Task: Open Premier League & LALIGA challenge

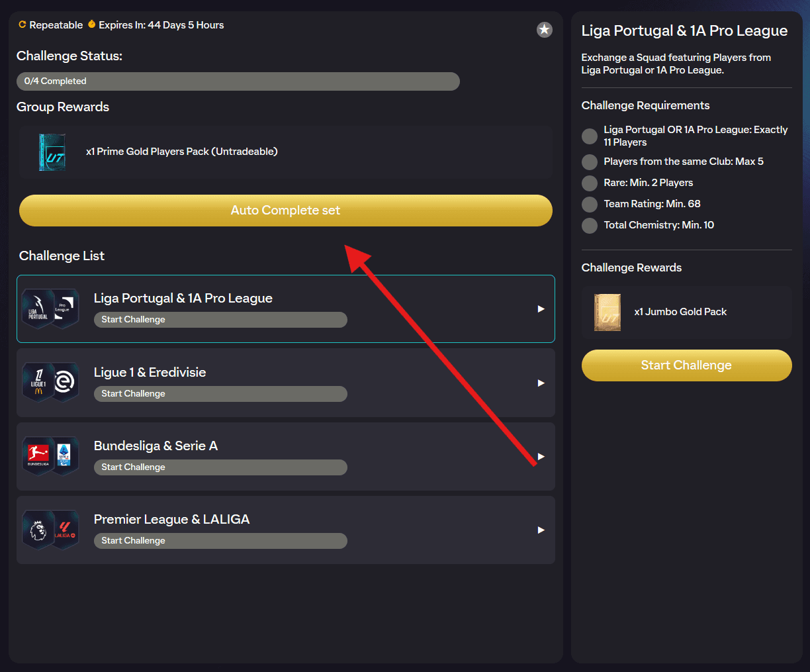Action: (x=286, y=530)
